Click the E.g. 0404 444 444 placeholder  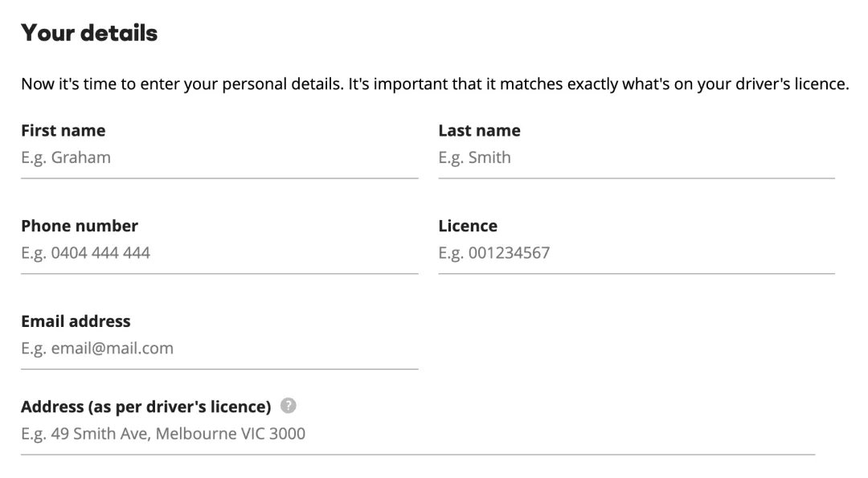tap(86, 253)
